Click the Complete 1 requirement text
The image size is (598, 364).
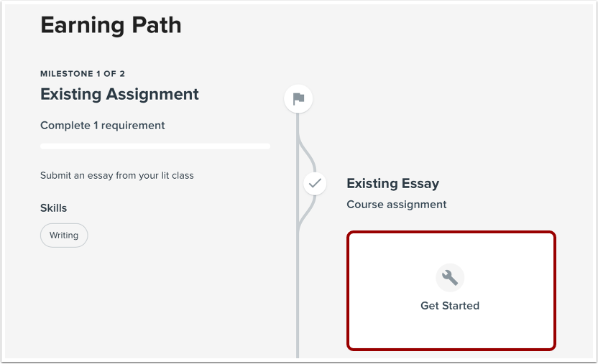103,126
